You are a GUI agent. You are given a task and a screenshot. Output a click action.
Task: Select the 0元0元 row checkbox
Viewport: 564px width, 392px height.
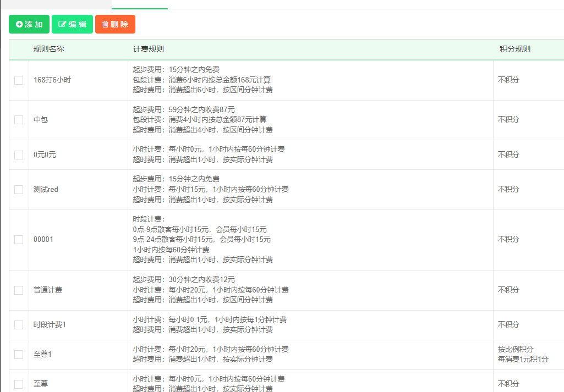coord(19,155)
